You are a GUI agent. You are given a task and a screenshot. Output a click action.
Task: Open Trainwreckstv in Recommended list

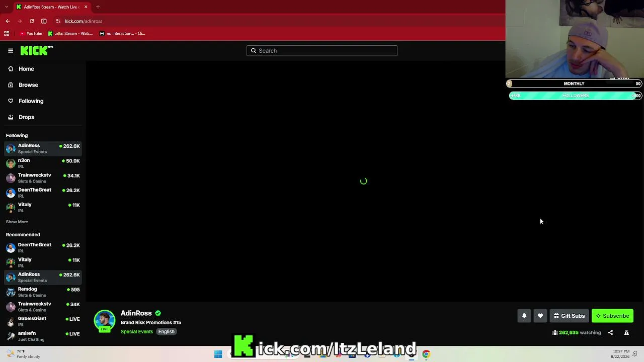pos(43,307)
